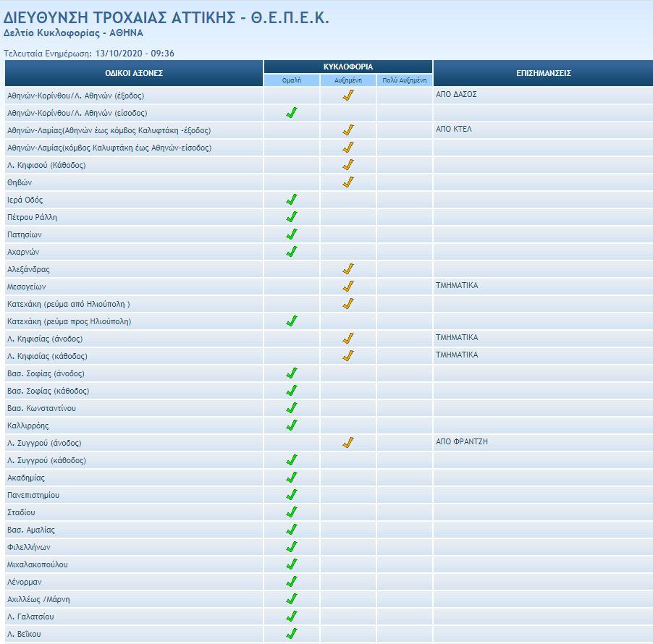Click the Πολύ Αυξημένη sub-header
Viewport: 653px width, 644px height.
coord(404,80)
